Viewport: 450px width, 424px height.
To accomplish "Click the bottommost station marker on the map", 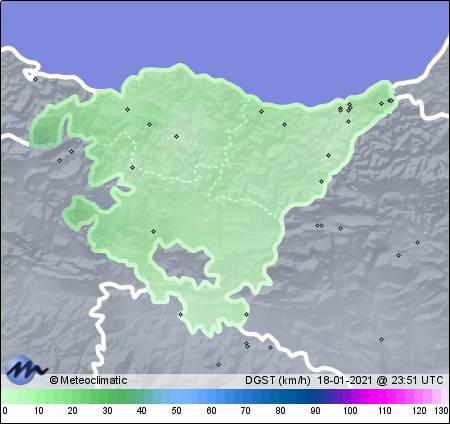I will point(218,365).
